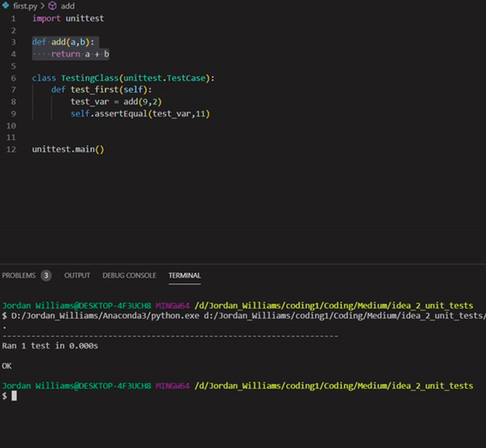Click the problems count badge showing 3
The width and height of the screenshot is (486, 448).
(46, 275)
